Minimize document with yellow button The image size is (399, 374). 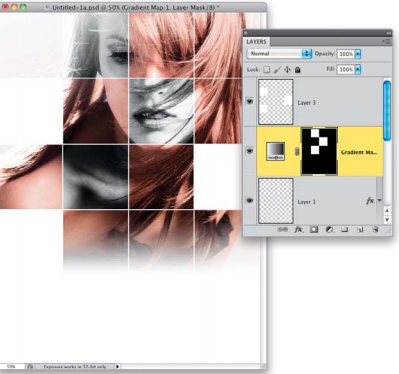[14, 7]
